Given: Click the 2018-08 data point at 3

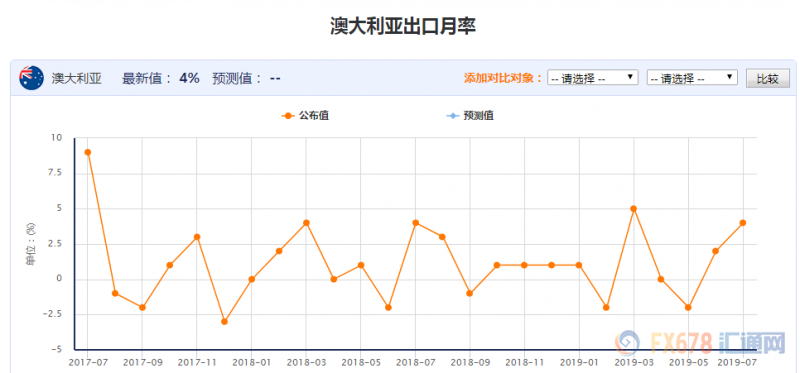Looking at the screenshot, I should pyautogui.click(x=442, y=237).
